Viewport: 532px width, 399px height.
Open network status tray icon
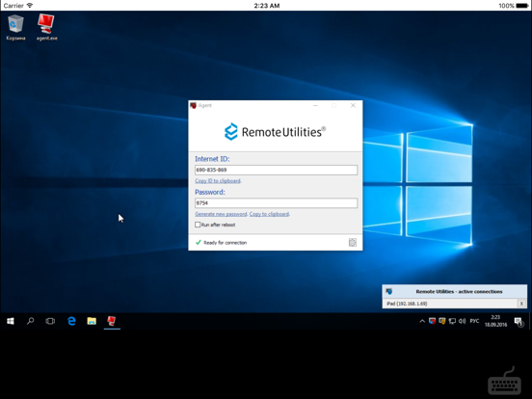pyautogui.click(x=452, y=321)
